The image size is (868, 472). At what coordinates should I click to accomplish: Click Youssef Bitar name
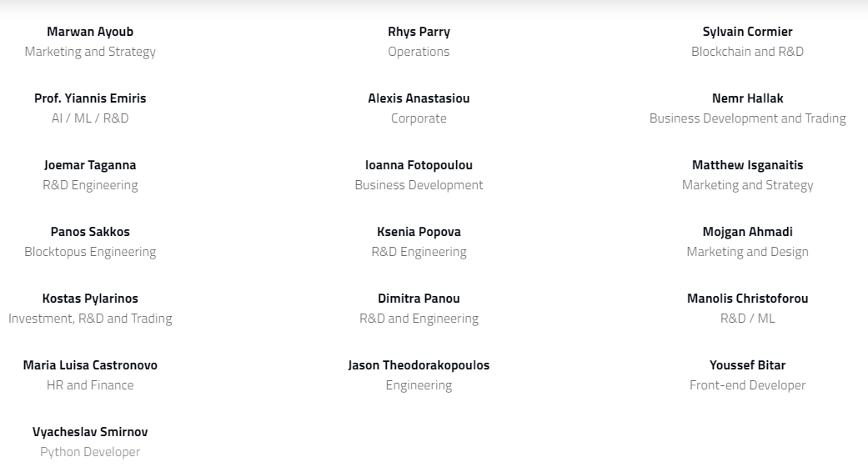click(x=747, y=365)
